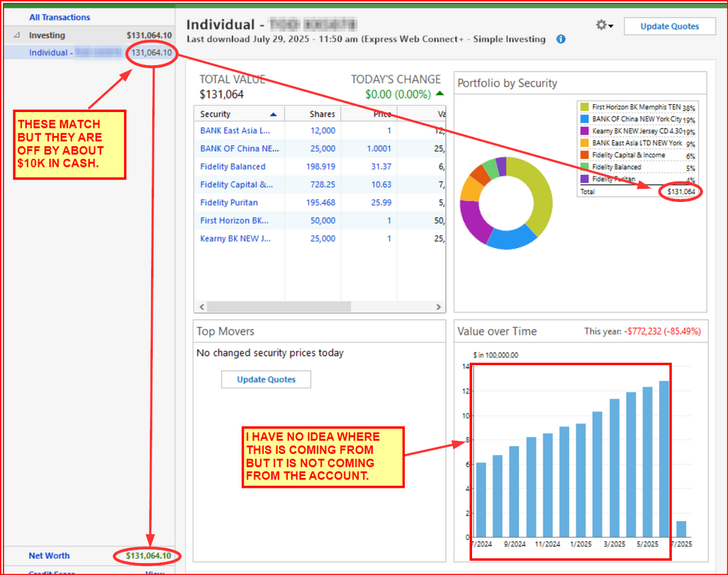The width and height of the screenshot is (728, 575).
Task: Click the shares value 50,000
Action: (x=323, y=220)
